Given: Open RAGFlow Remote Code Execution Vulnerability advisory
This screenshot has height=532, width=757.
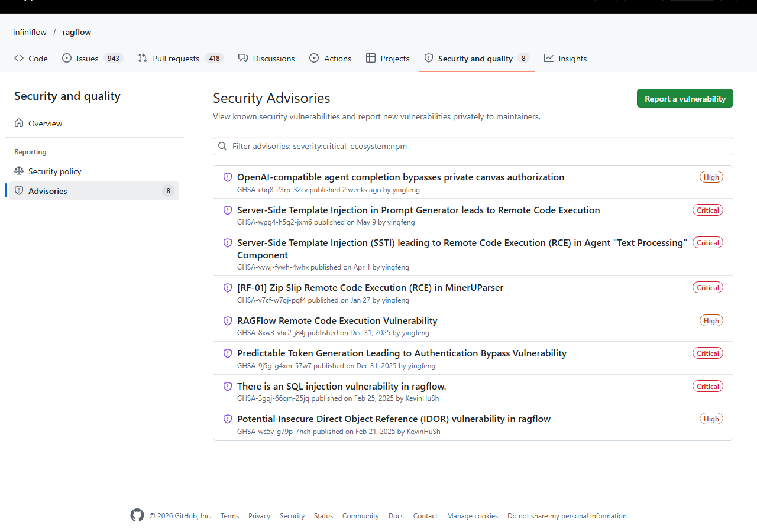Looking at the screenshot, I should 337,321.
